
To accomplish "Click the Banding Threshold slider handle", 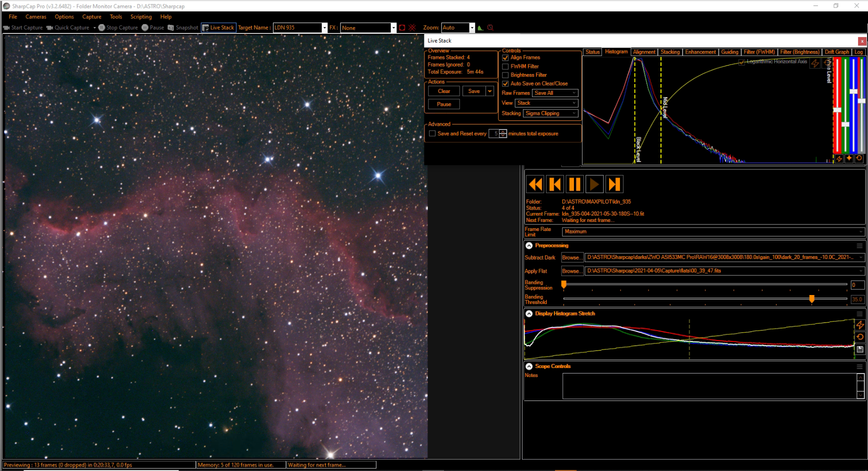I will pyautogui.click(x=812, y=298).
